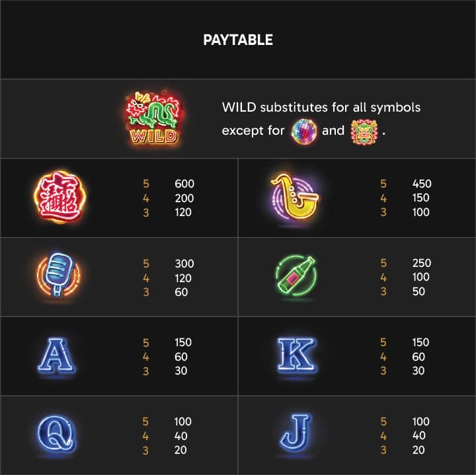Click the disco ball symbol
476x475 pixels.
pyautogui.click(x=304, y=131)
